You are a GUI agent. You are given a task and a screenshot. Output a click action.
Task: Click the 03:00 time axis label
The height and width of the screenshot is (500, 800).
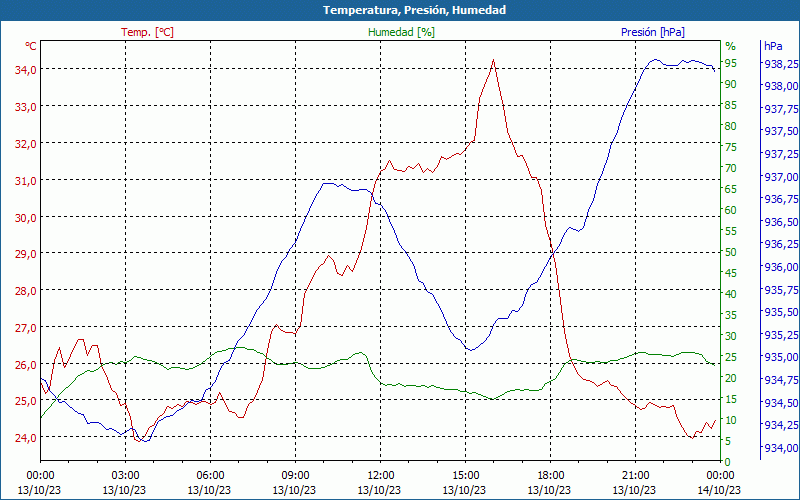pos(126,476)
